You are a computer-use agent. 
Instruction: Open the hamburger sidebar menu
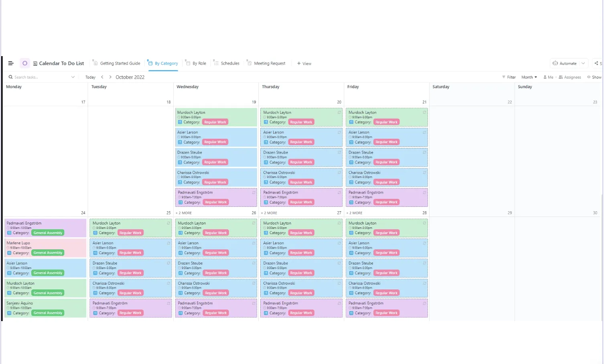tap(11, 63)
